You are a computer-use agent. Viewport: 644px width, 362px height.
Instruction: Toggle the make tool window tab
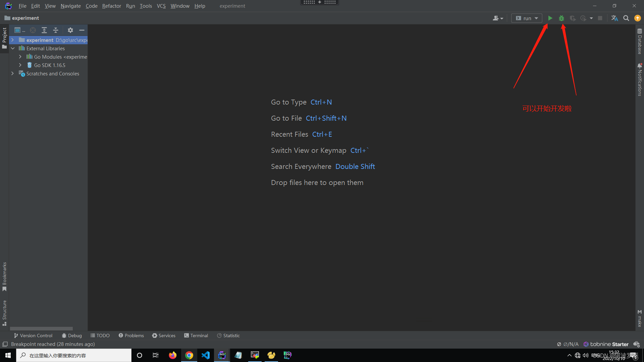pos(640,318)
